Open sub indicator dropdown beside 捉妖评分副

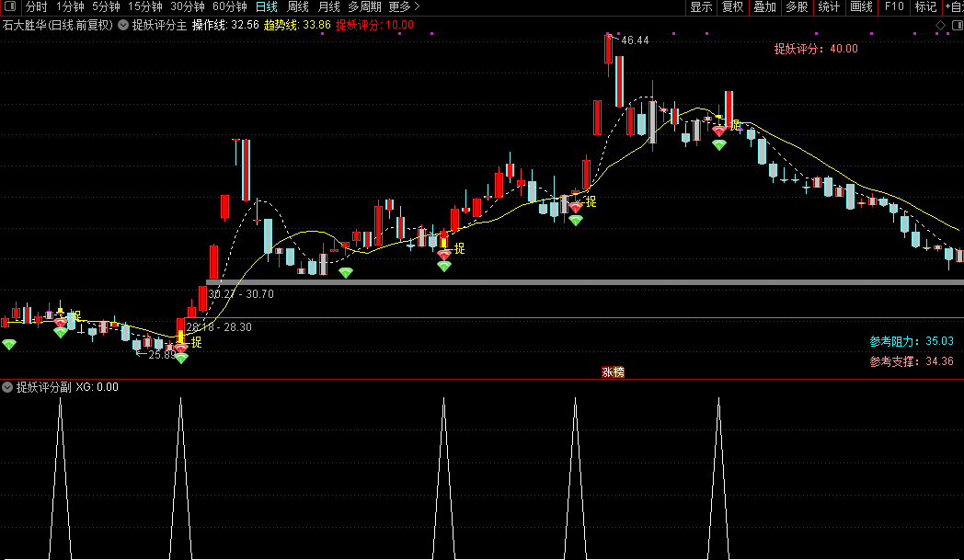pyautogui.click(x=7, y=387)
